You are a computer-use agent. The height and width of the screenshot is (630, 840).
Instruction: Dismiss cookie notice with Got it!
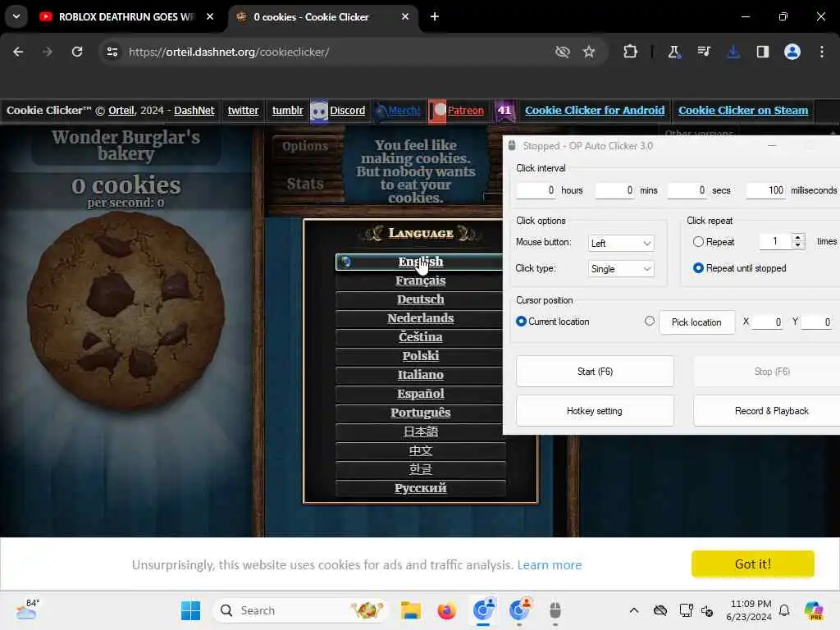click(x=753, y=564)
